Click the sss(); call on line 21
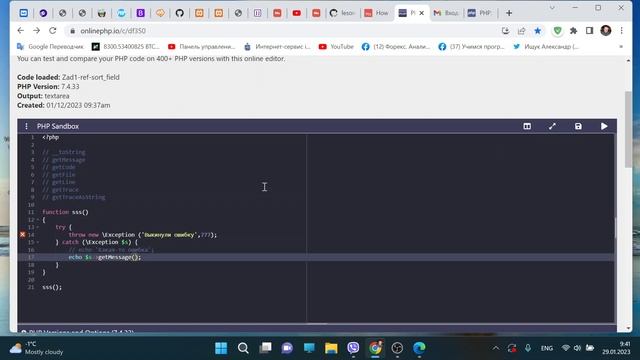This screenshot has height=360, width=640. pos(52,287)
